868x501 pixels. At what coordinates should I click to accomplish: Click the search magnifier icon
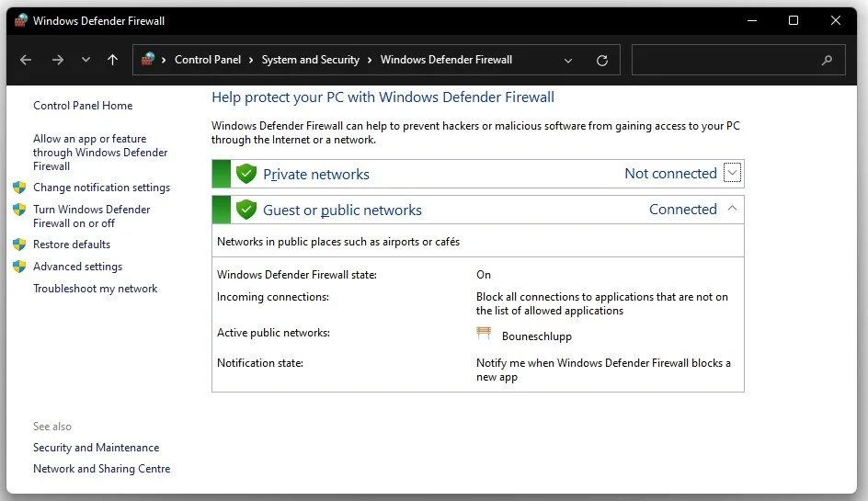coord(827,60)
